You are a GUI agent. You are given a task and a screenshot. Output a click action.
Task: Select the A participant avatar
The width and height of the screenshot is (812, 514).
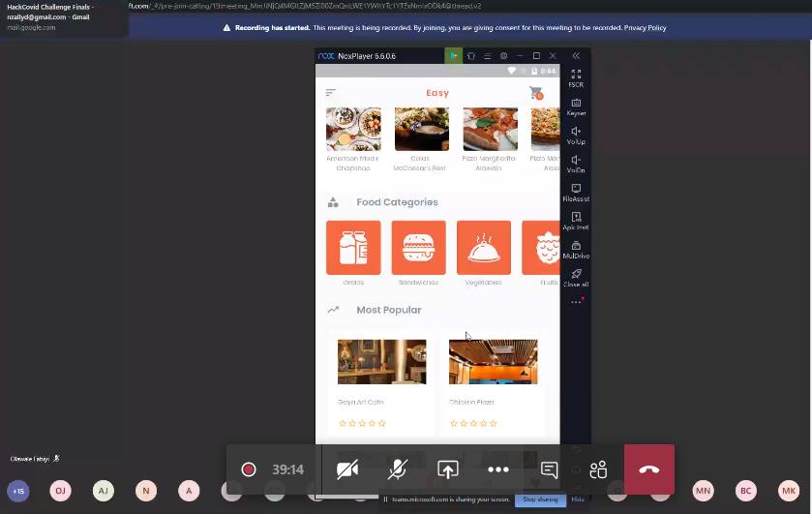[189, 491]
